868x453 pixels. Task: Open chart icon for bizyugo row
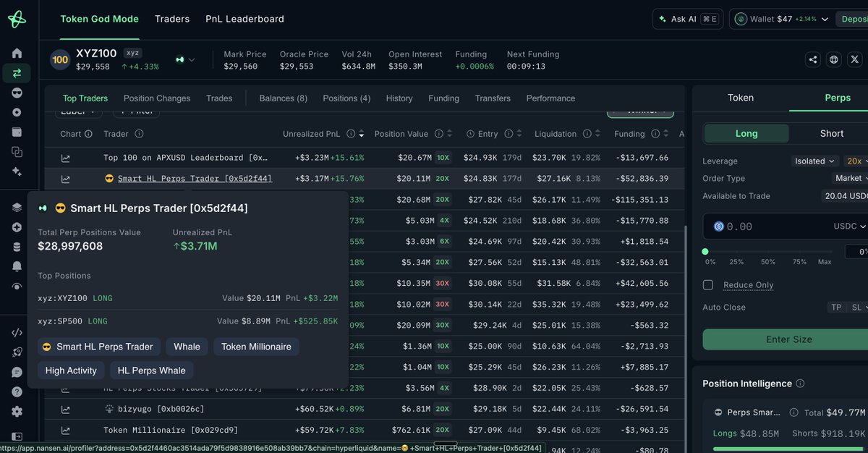[66, 410]
